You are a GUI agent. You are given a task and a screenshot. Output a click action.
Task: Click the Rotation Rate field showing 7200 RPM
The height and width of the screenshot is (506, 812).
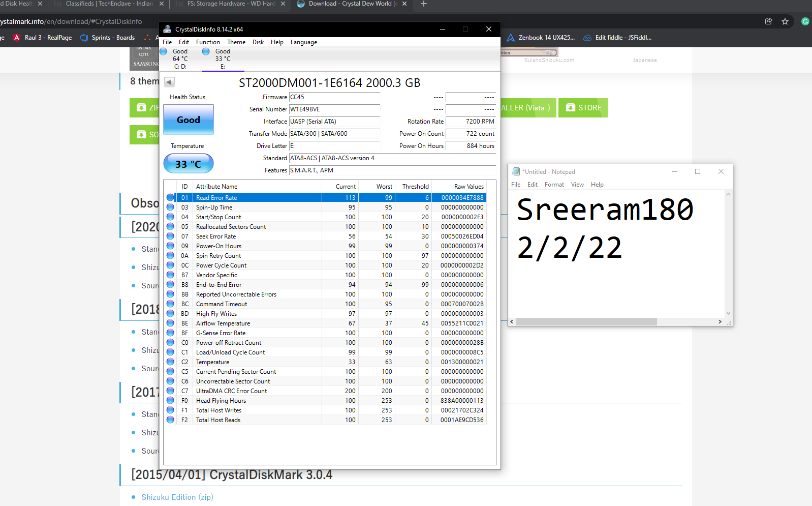[471, 122]
